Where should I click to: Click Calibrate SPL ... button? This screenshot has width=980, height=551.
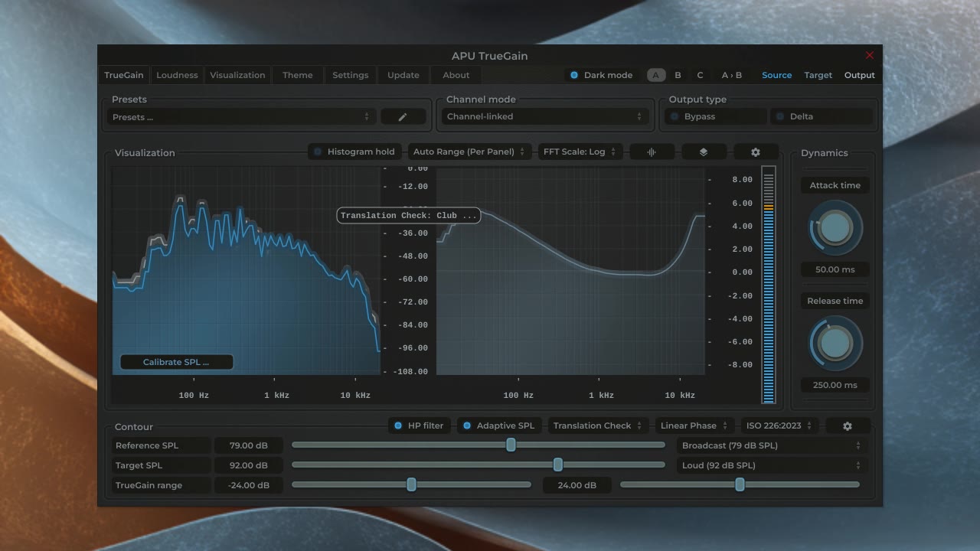click(176, 362)
